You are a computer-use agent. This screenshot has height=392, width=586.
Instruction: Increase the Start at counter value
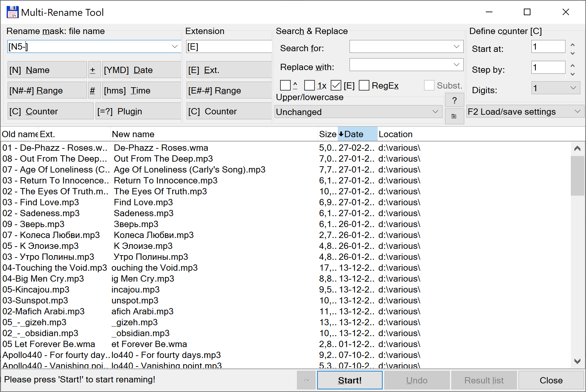(573, 44)
